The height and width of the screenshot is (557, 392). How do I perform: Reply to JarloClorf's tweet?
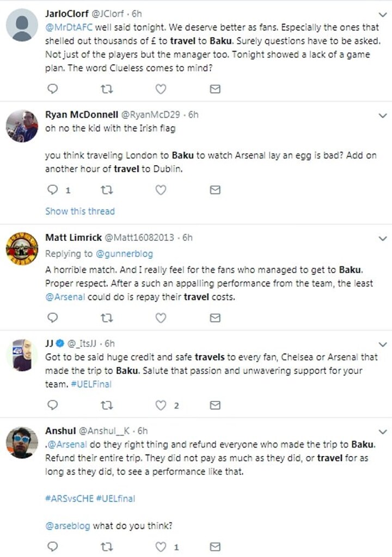tap(52, 88)
